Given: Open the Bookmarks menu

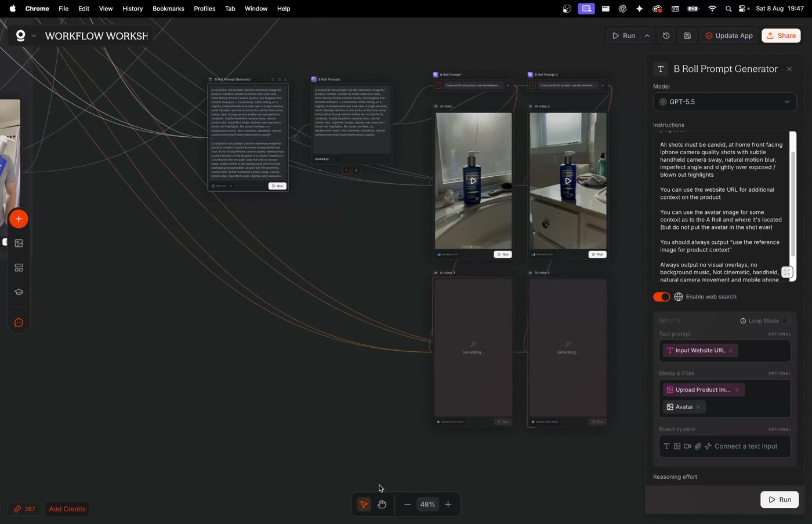Looking at the screenshot, I should pyautogui.click(x=168, y=9).
